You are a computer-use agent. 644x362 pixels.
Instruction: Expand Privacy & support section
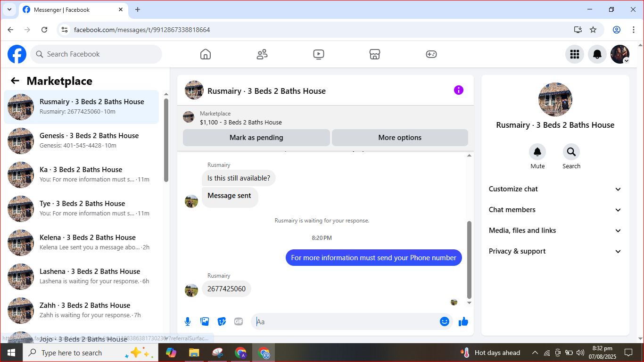[x=555, y=251]
